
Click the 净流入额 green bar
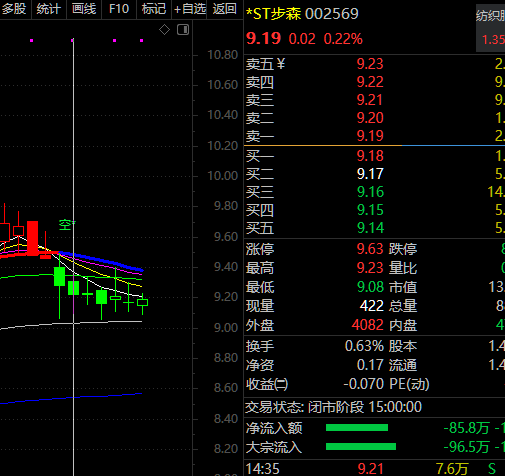(x=357, y=428)
